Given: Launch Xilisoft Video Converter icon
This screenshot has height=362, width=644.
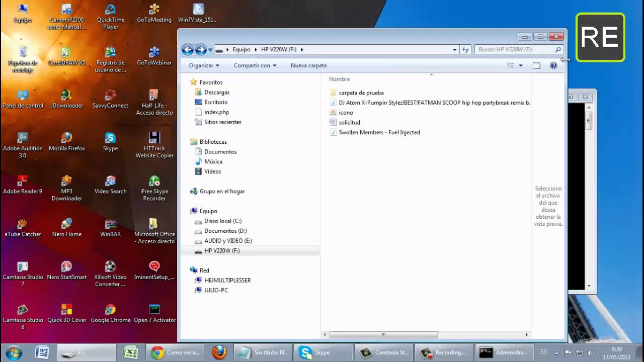Looking at the screenshot, I should 110,273.
